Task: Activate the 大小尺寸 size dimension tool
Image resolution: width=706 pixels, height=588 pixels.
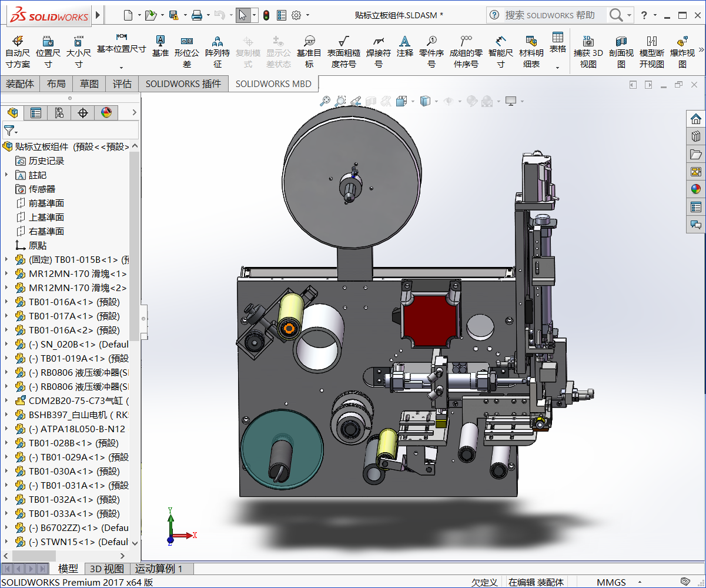Action: pos(78,51)
